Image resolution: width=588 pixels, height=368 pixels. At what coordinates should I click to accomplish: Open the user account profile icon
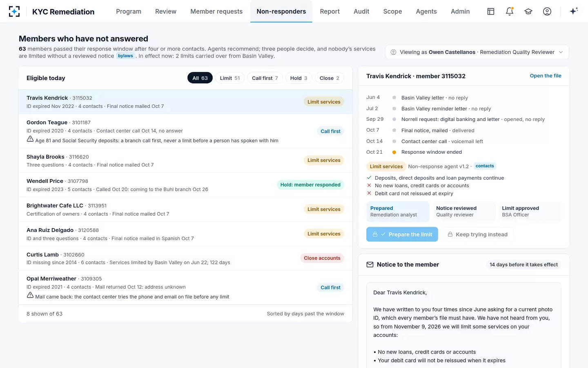(547, 11)
